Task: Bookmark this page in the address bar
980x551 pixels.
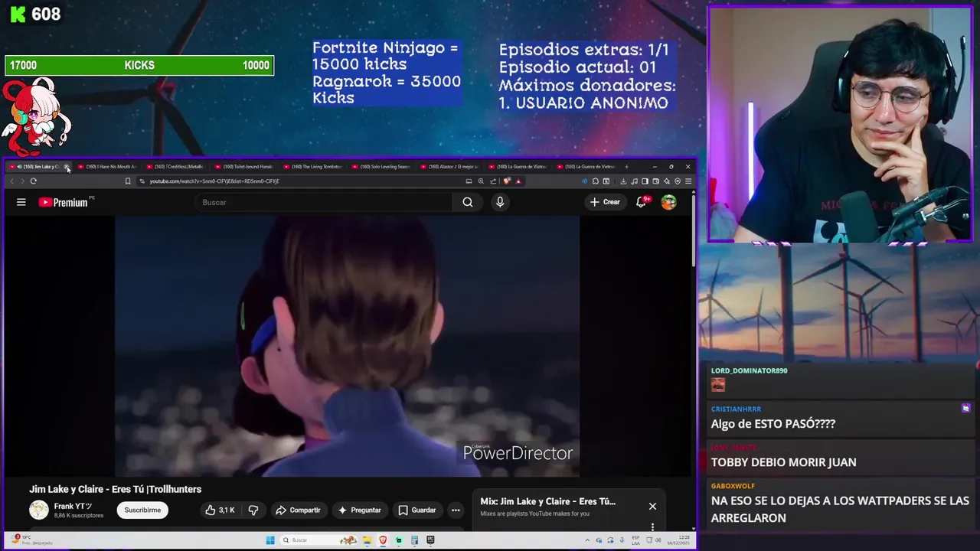Action: point(127,181)
